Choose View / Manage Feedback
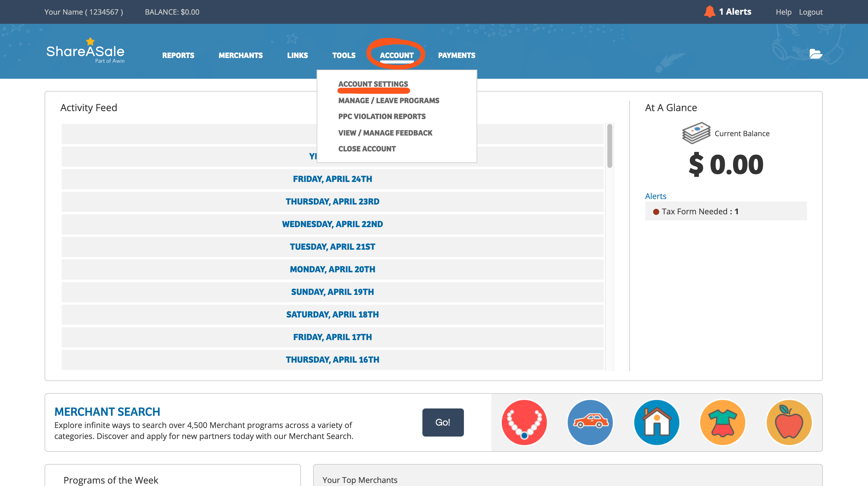 (385, 133)
